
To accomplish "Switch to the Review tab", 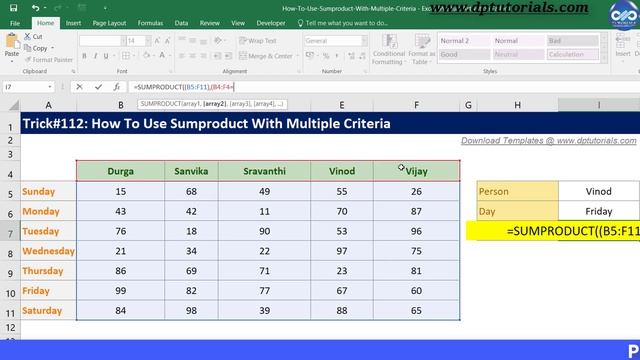I will 209,23.
